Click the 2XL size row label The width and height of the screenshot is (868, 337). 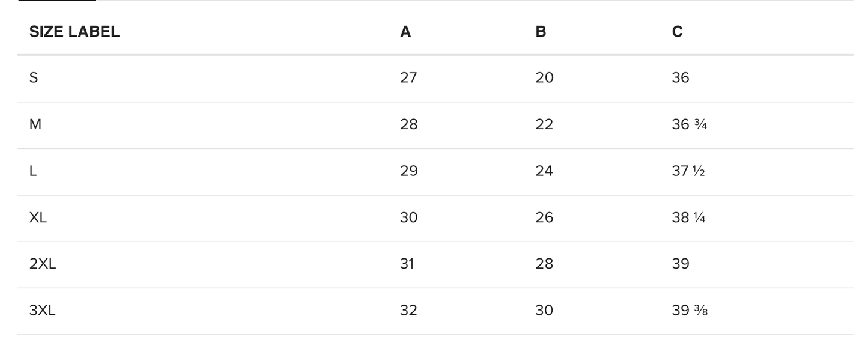pos(43,264)
